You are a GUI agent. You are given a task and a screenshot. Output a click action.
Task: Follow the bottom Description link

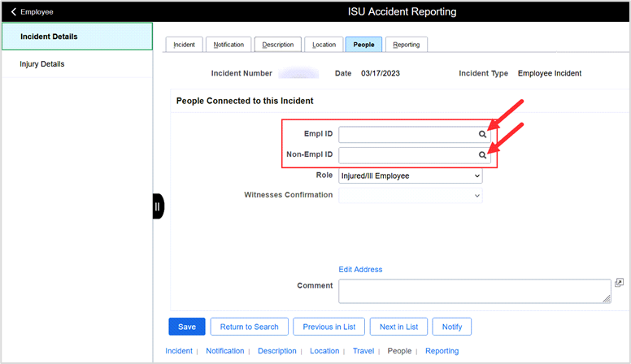click(x=276, y=351)
